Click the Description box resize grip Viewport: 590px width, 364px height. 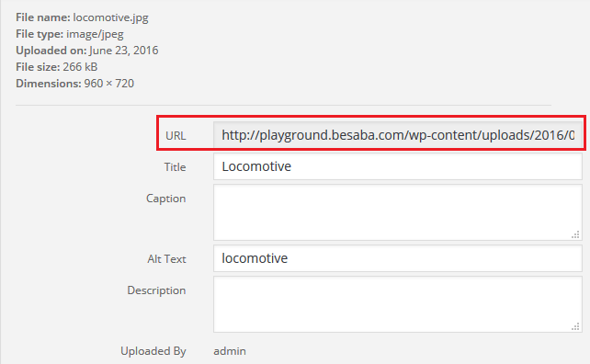pos(575,326)
